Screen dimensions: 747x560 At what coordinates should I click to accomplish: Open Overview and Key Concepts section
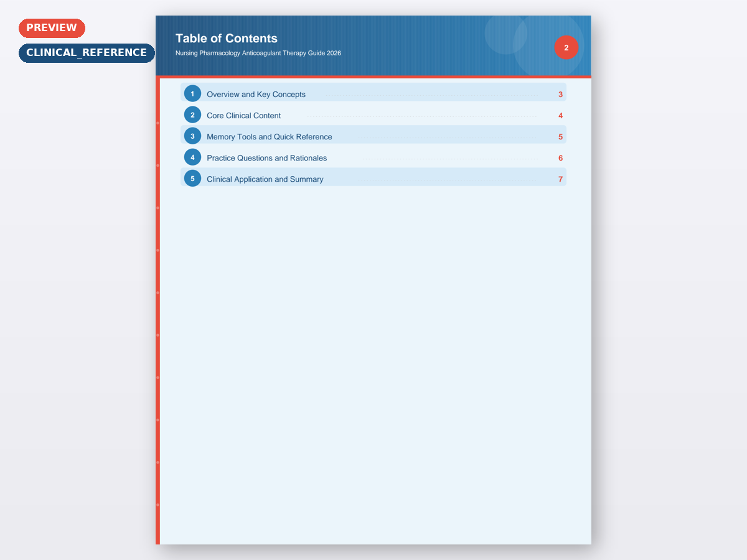coord(256,95)
